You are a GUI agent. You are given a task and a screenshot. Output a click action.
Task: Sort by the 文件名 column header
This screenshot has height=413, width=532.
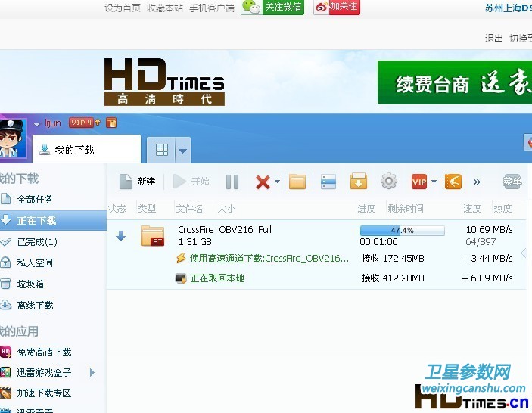tap(188, 208)
